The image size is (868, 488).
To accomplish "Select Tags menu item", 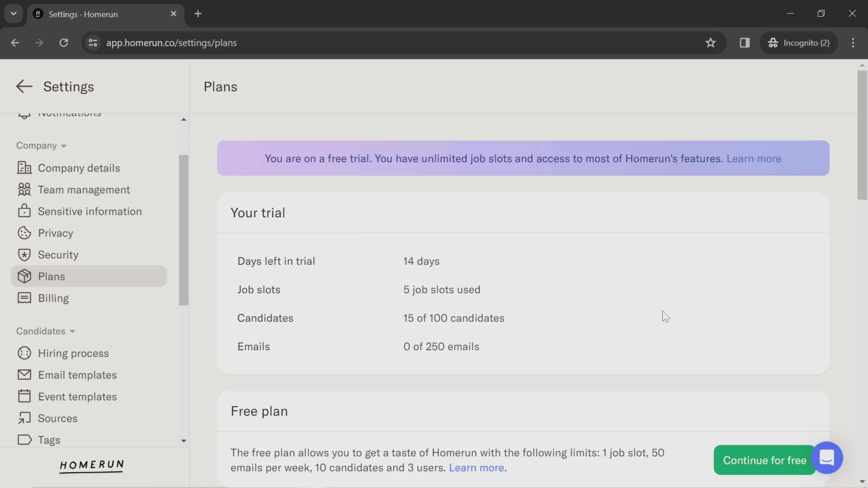I will coord(49,440).
